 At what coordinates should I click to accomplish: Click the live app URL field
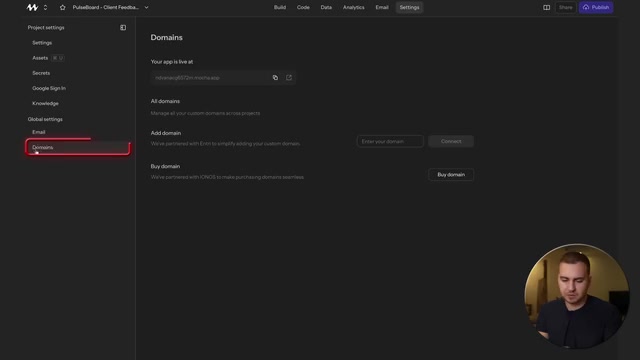223,78
